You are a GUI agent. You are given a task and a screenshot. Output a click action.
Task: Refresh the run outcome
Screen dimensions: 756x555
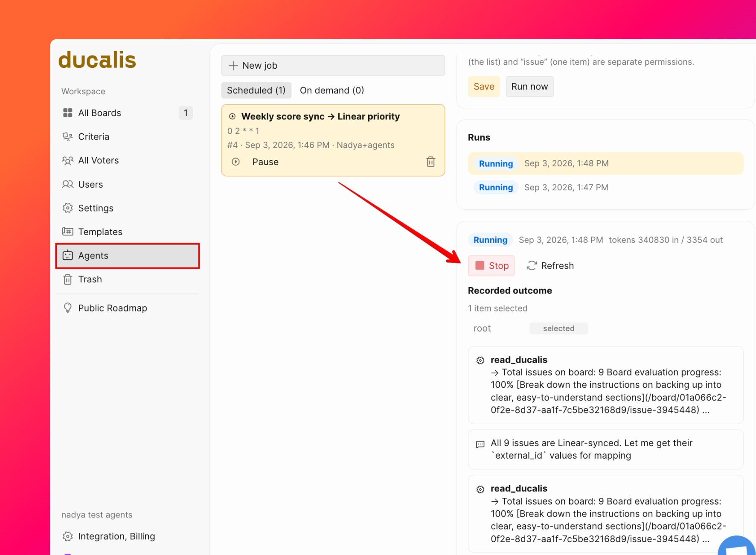coord(550,266)
